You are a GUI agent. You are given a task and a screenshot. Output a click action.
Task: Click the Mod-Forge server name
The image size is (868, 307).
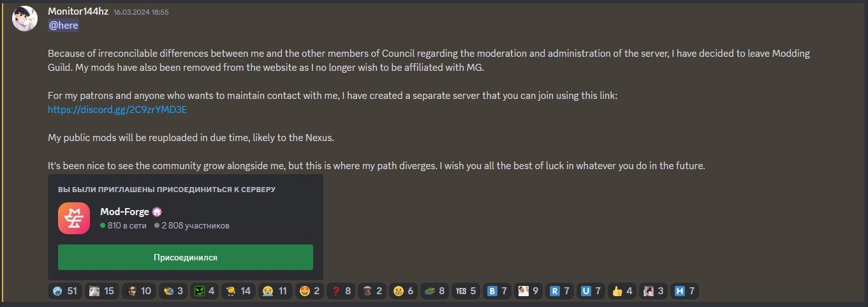[x=124, y=211]
